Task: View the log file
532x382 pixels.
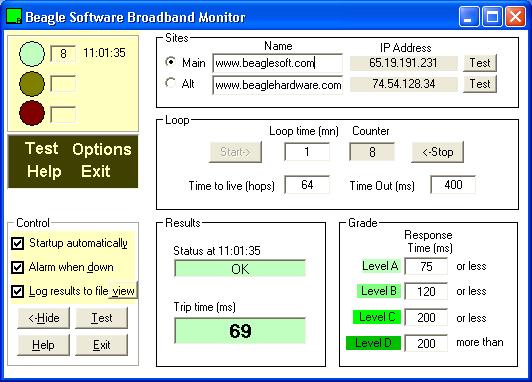Action: click(x=124, y=291)
